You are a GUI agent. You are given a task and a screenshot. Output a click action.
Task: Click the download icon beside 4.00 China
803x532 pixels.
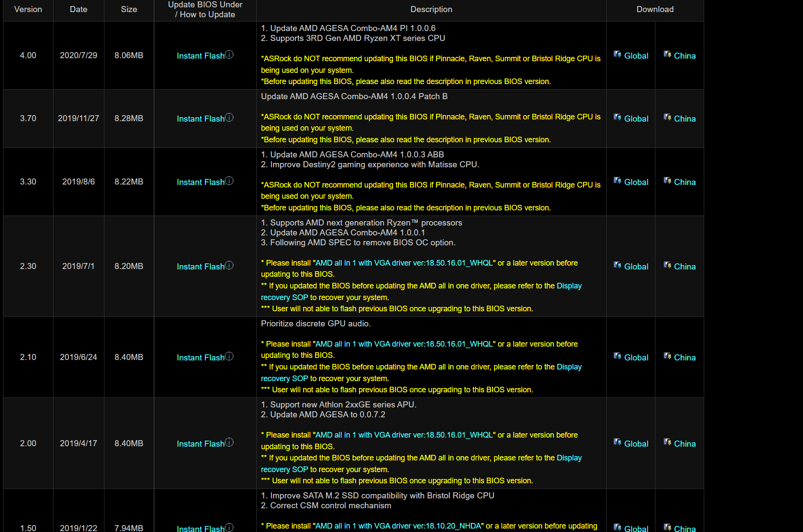click(x=668, y=54)
